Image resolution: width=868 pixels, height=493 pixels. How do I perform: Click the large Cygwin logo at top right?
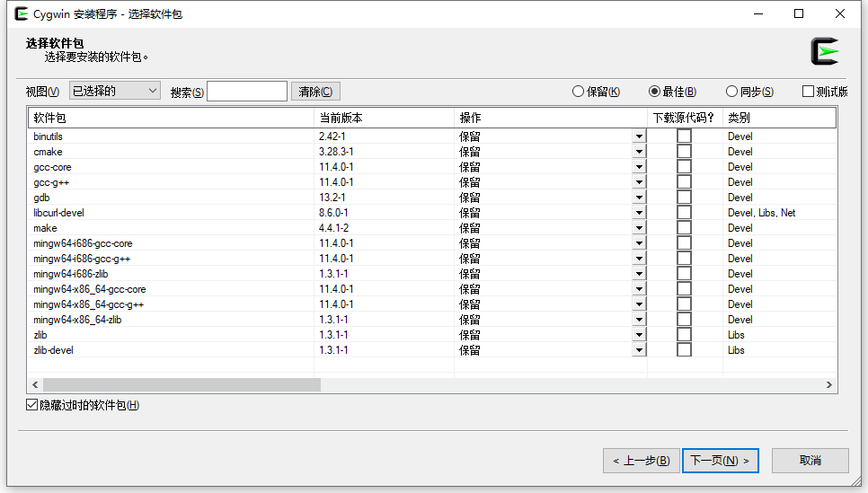click(825, 51)
